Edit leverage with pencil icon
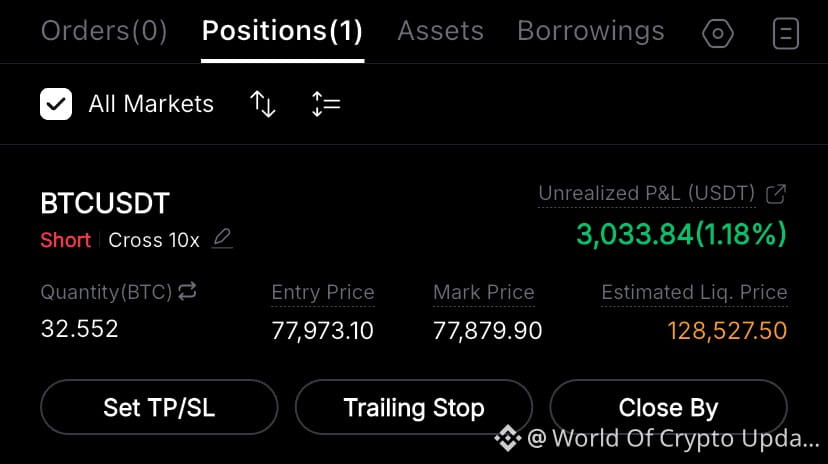Screen dimensions: 828x464 (222, 239)
